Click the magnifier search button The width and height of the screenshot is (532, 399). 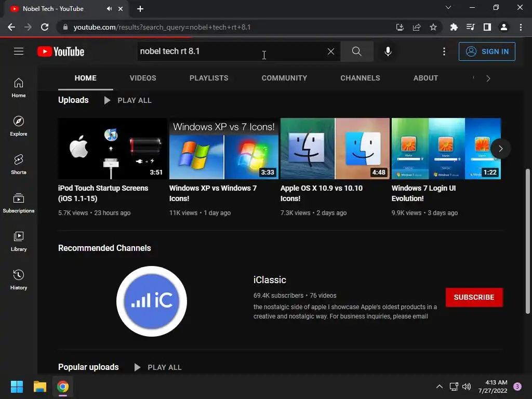356,51
